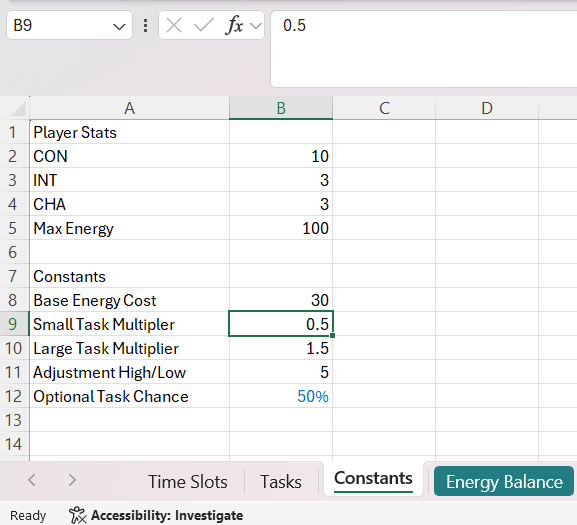Click the Adjustment High/Low value 5
Viewport: 577px width, 525px height.
pos(281,372)
